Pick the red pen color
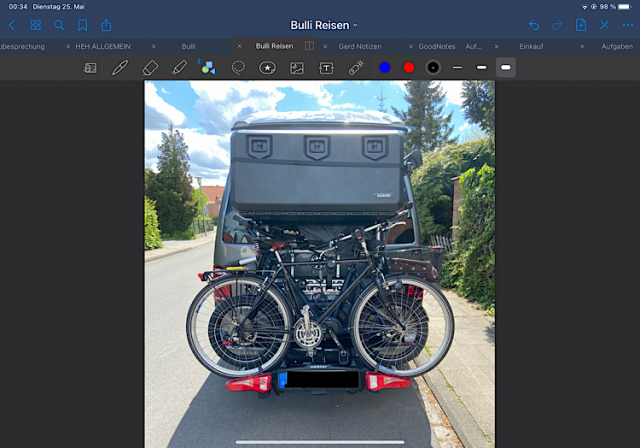640x448 pixels. 408,67
